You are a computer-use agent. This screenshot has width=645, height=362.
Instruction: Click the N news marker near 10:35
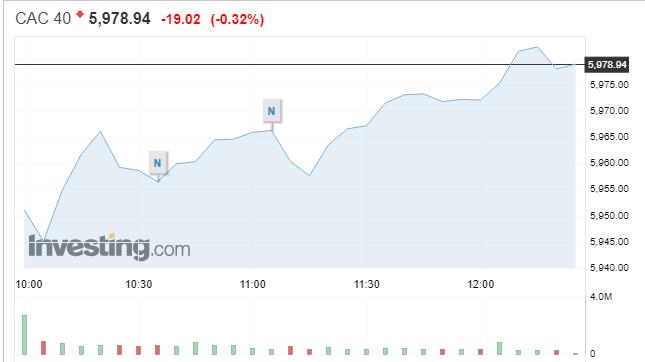click(158, 163)
